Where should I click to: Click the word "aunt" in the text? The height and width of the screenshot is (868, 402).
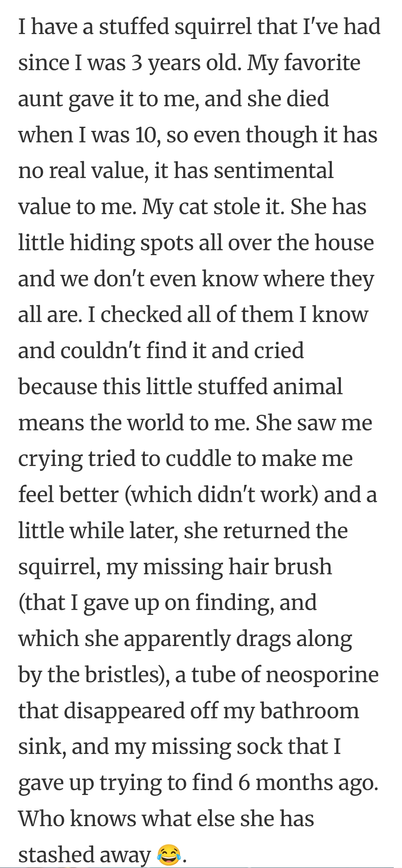(x=40, y=99)
